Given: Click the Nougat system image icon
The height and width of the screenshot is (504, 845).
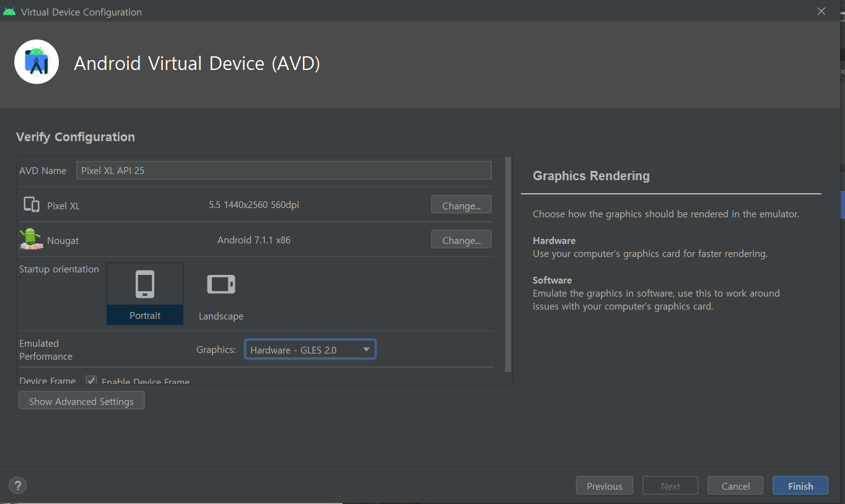Looking at the screenshot, I should pos(31,240).
